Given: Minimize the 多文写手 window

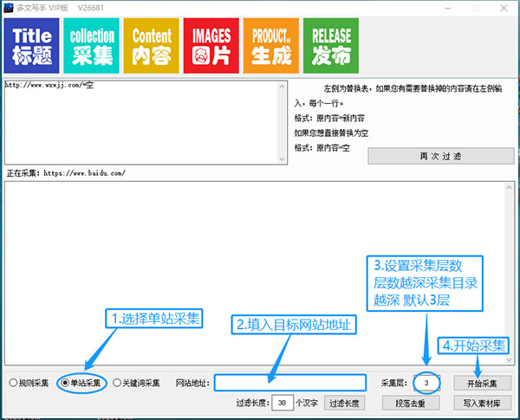Looking at the screenshot, I should (448, 8).
